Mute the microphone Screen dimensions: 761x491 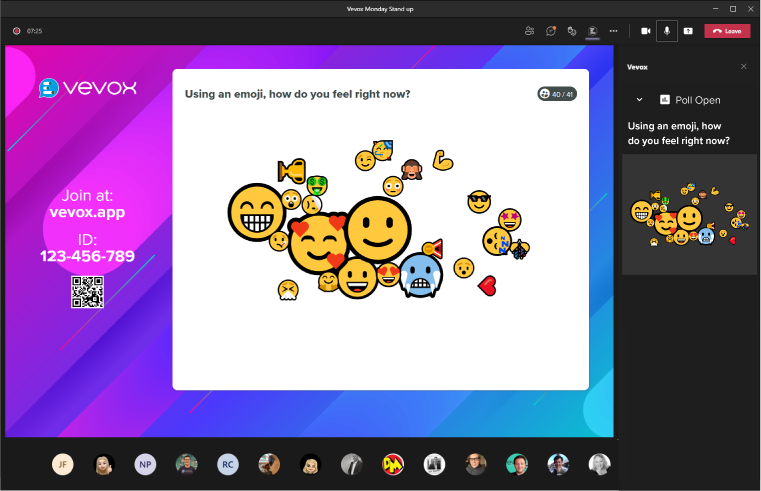pos(667,31)
